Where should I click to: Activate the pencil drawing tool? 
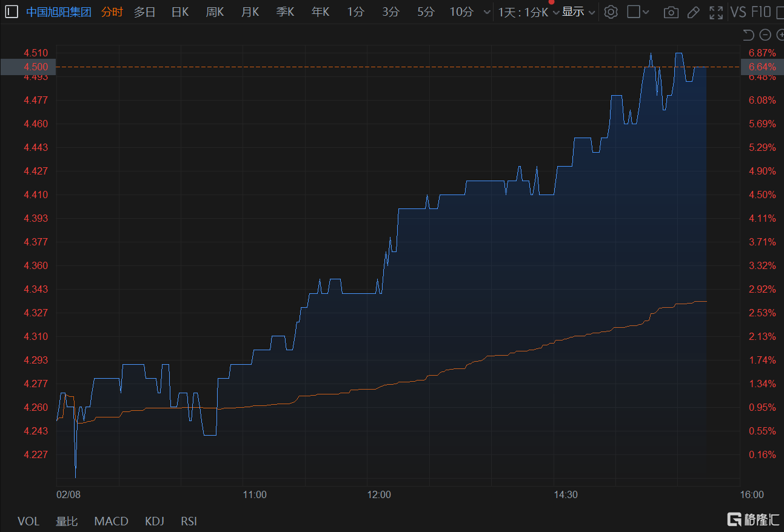[694, 12]
